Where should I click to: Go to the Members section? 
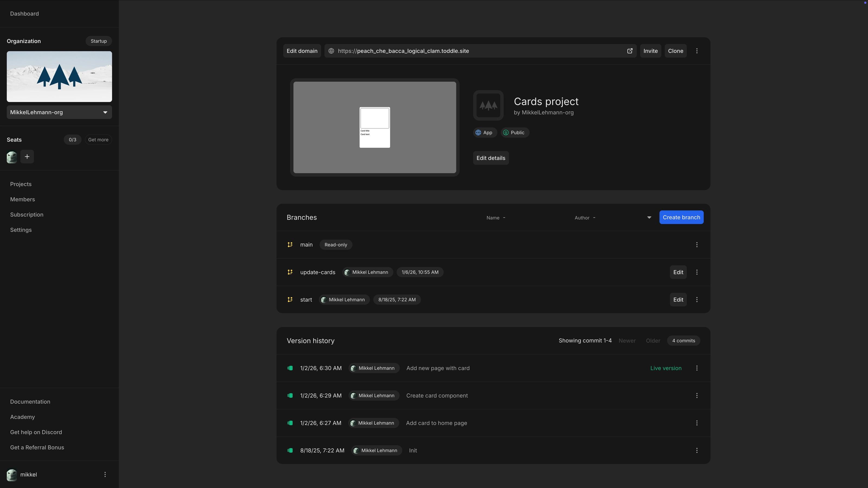(23, 199)
